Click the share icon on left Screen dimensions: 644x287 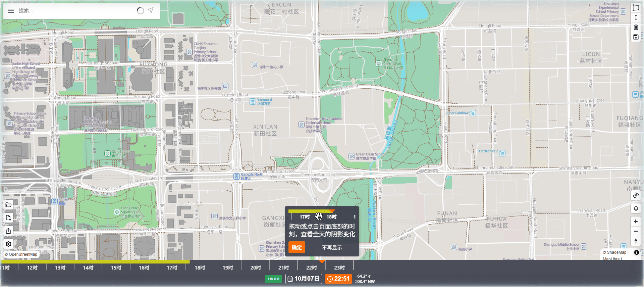(x=9, y=231)
